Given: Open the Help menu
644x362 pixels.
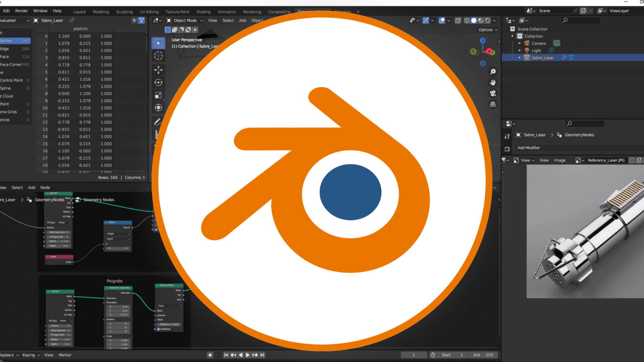Looking at the screenshot, I should coord(57,11).
